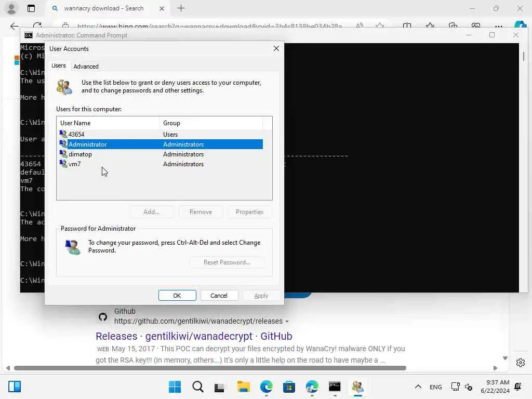Open second Edge icon on taskbar

[x=312, y=387]
